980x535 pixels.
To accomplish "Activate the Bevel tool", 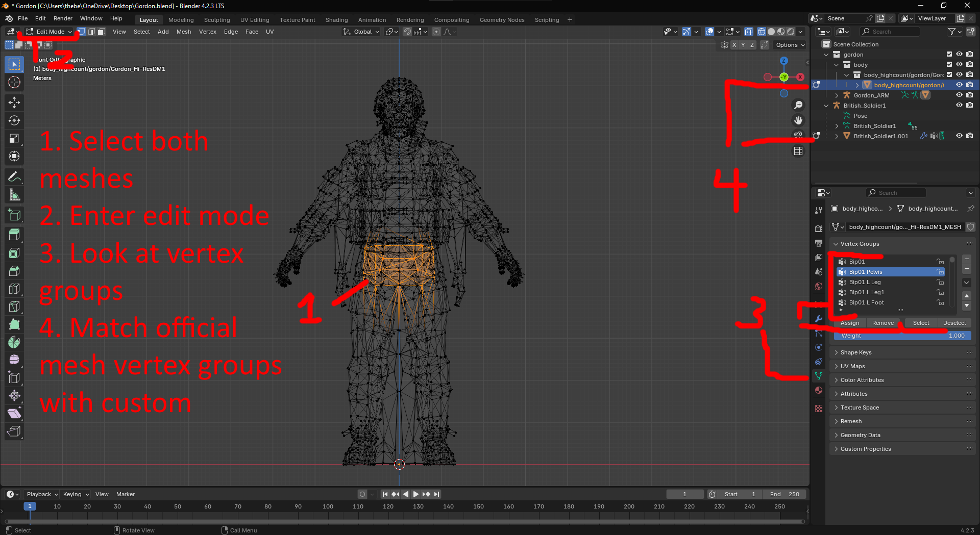I will point(14,271).
